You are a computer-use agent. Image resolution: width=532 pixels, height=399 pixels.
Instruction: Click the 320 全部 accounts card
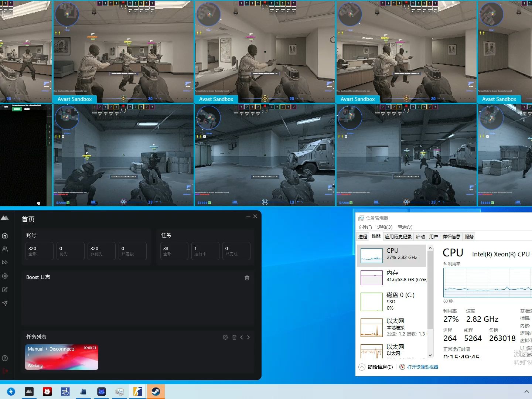click(x=40, y=251)
